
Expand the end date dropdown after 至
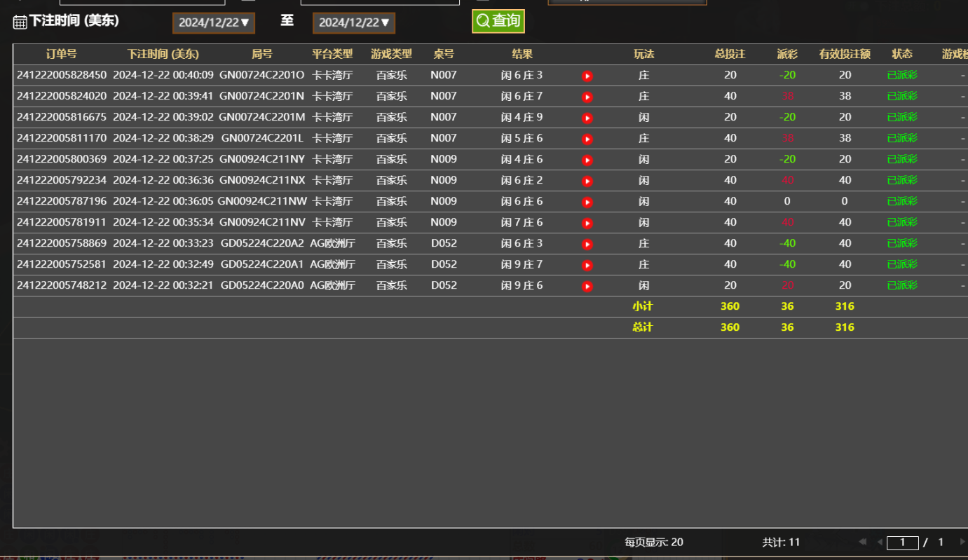[354, 22]
